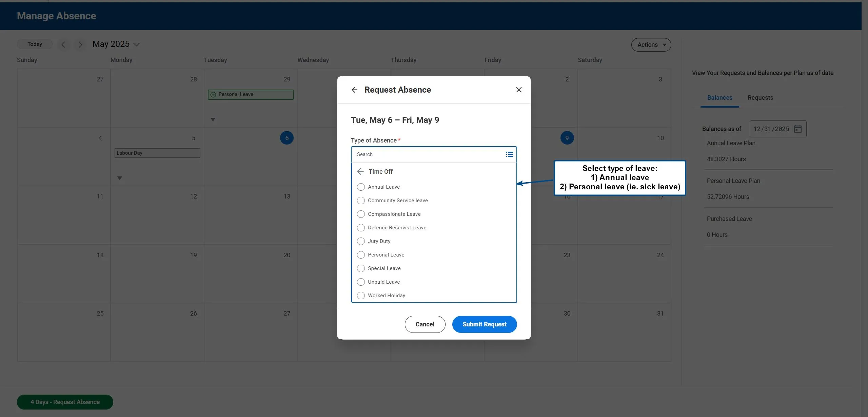
Task: Open the Actions dropdown menu
Action: pos(651,45)
